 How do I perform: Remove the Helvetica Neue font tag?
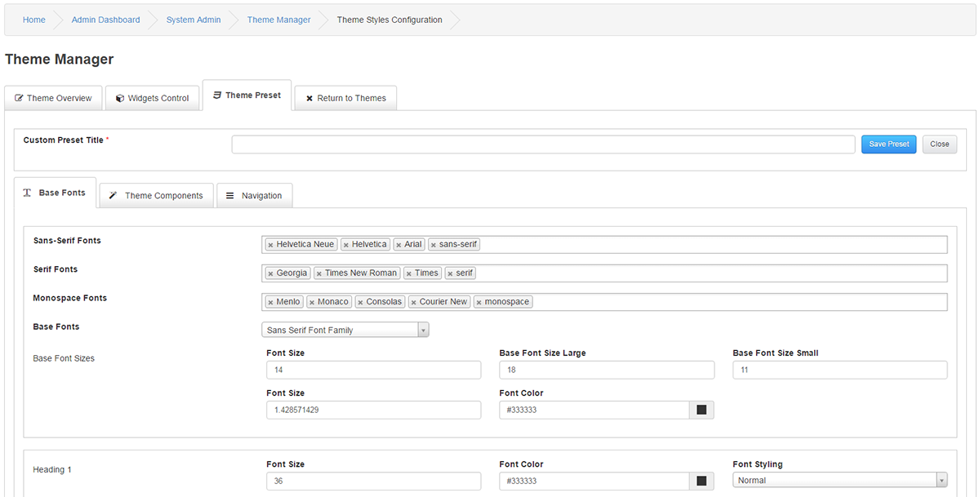[270, 245]
